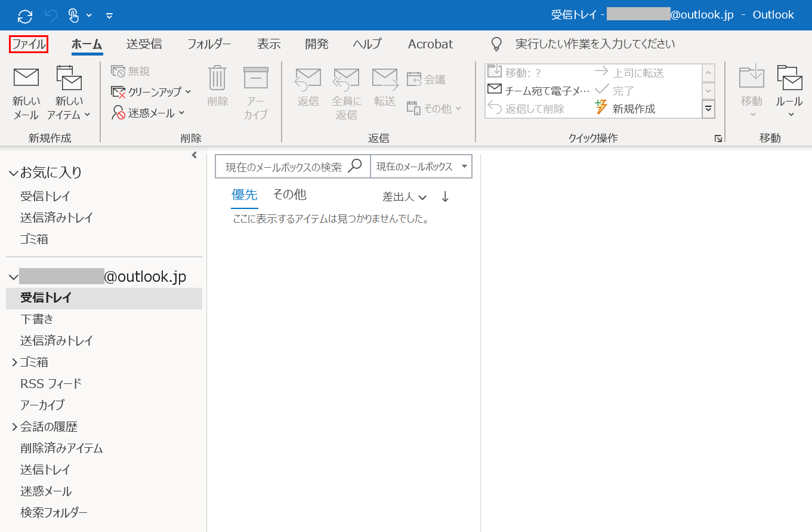812x532 pixels.
Task: Select チーム宛て電子メール quick step
Action: tap(539, 91)
